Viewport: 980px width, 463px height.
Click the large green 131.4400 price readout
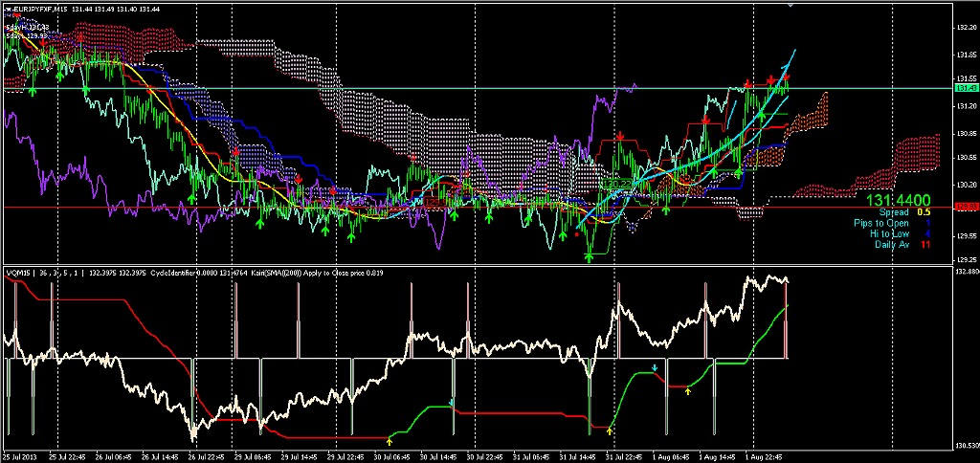(898, 201)
